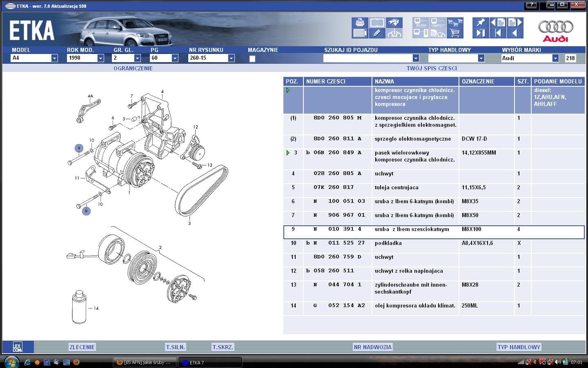Select the uchwyt z rolka napinajaca row
Screen dimensions: 588x368
[434, 274]
